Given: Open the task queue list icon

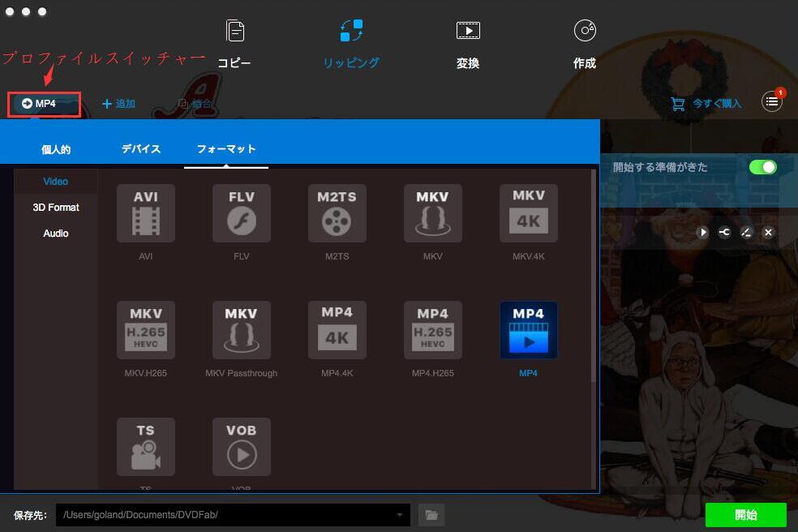Looking at the screenshot, I should pyautogui.click(x=772, y=103).
